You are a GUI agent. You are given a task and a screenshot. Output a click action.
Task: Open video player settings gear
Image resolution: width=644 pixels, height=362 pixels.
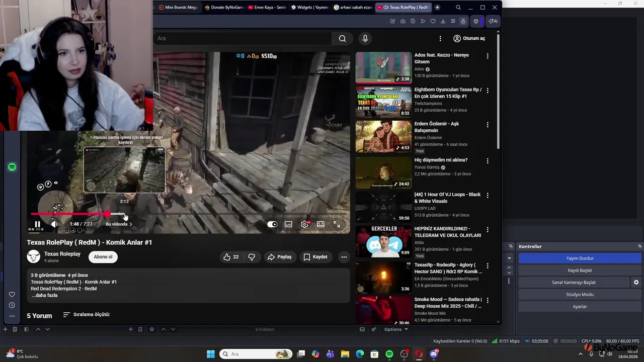(x=304, y=224)
